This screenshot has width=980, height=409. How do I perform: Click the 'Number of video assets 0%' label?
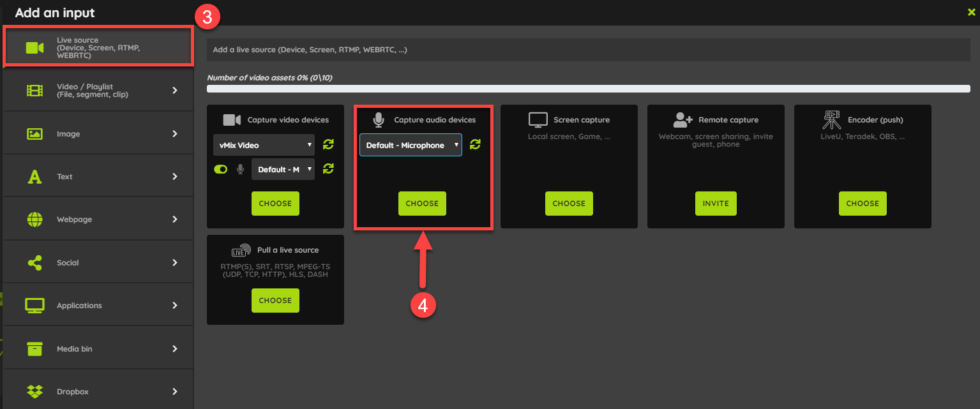point(269,78)
